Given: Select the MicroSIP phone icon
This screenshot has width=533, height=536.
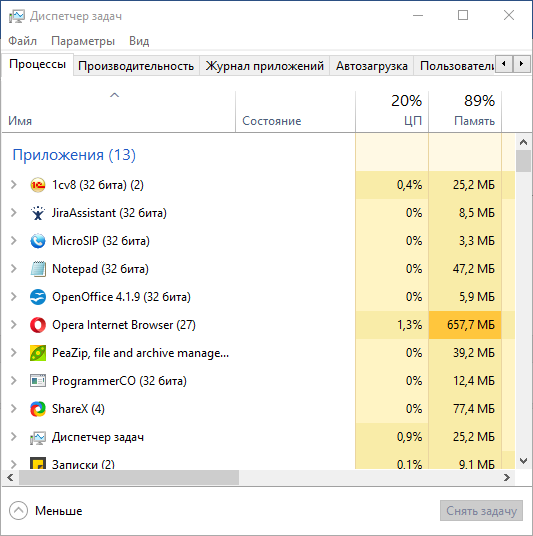Looking at the screenshot, I should click(38, 241).
